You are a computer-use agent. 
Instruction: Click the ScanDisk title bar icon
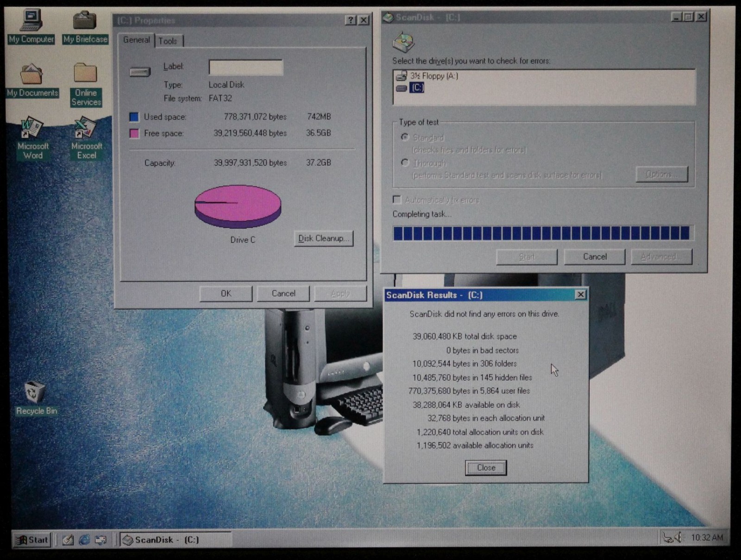[x=388, y=18]
